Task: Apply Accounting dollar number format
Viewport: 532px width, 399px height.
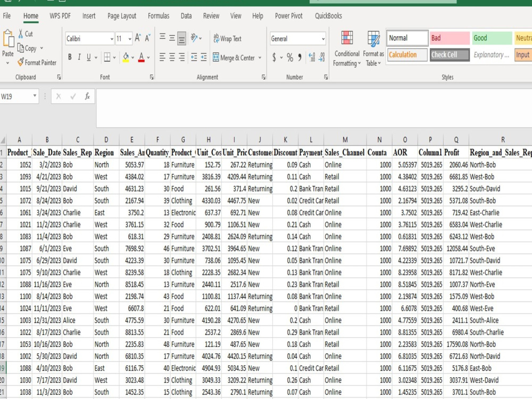Action: [x=274, y=57]
